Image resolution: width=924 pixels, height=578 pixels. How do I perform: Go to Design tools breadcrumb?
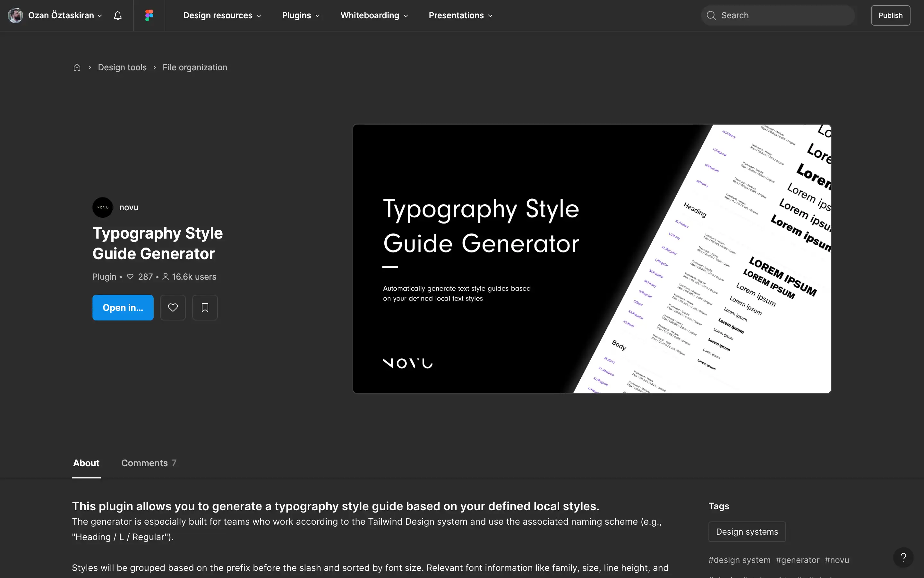[x=122, y=67]
